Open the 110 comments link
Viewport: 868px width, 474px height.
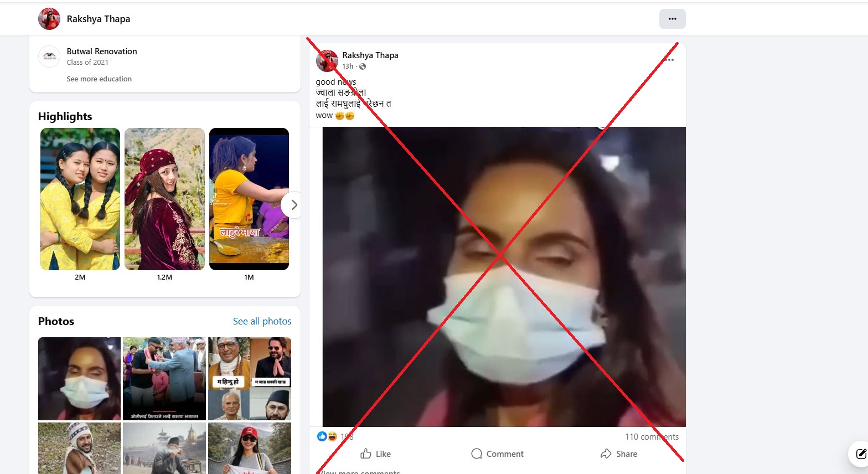652,436
